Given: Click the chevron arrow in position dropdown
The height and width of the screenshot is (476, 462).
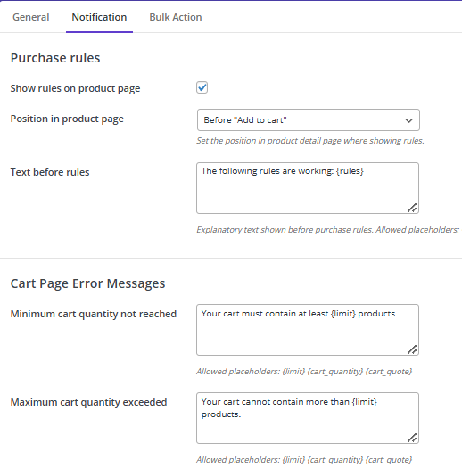Looking at the screenshot, I should coord(408,120).
